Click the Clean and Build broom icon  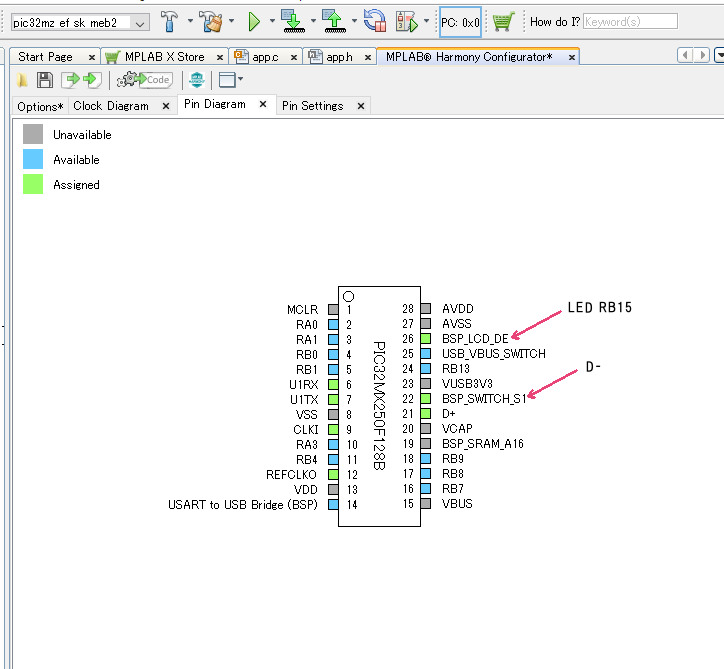click(x=210, y=21)
